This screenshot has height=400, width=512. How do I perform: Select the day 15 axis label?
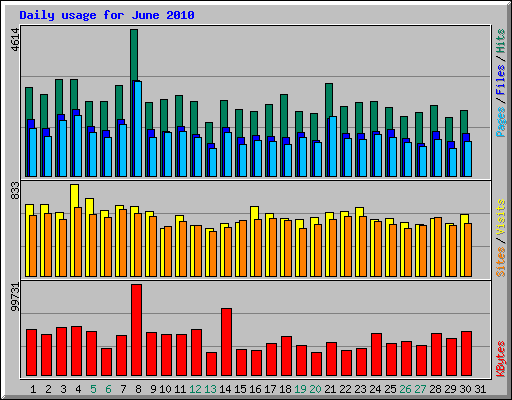pos(240,389)
